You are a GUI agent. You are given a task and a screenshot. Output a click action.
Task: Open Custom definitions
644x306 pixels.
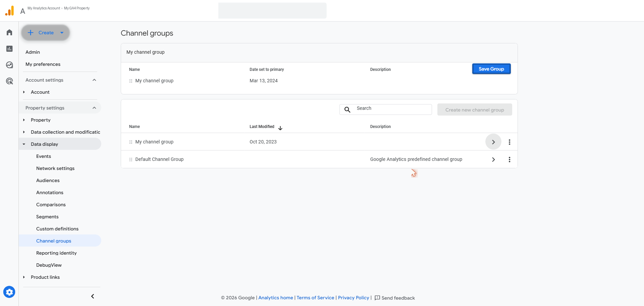coord(57,229)
